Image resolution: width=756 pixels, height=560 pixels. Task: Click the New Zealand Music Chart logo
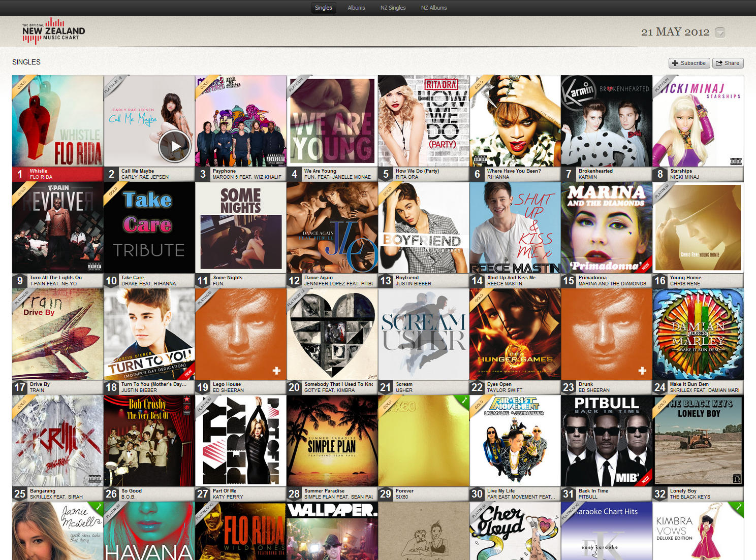(x=53, y=31)
